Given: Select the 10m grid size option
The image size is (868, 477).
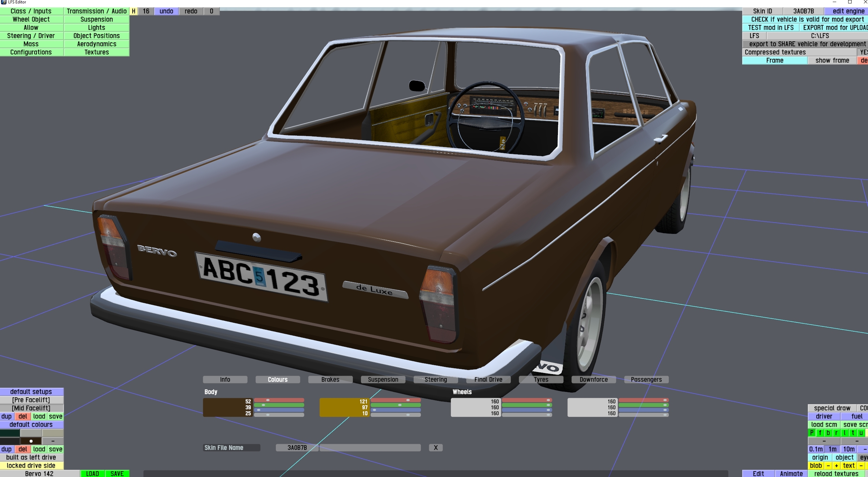Looking at the screenshot, I should pyautogui.click(x=849, y=449).
